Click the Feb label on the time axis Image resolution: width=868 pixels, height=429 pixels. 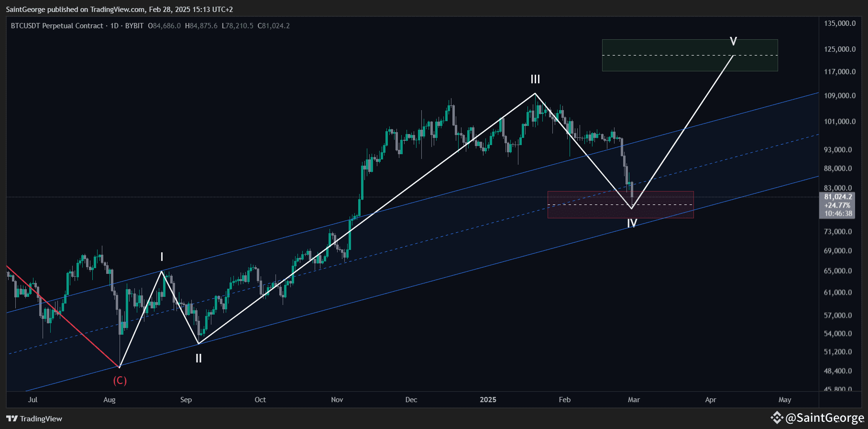point(565,400)
